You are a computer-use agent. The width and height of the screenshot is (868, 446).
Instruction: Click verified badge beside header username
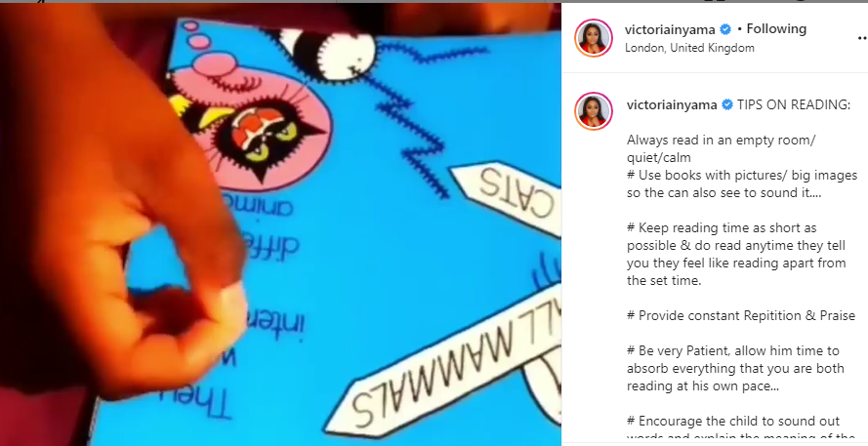tap(725, 29)
